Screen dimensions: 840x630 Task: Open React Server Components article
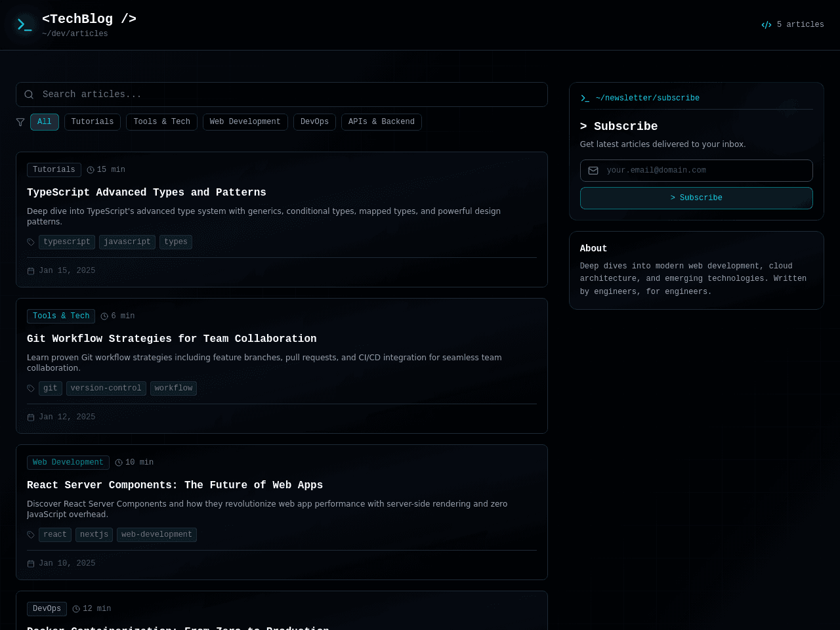tap(175, 485)
